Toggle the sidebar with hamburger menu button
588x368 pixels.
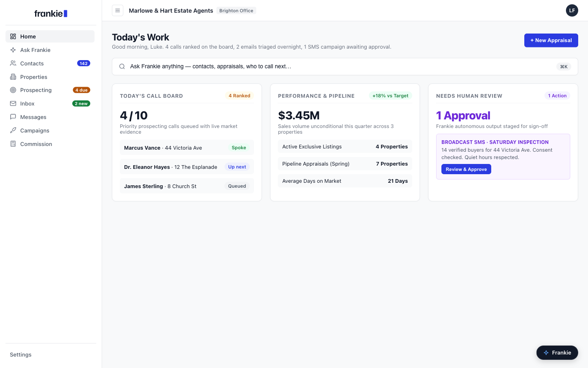(118, 11)
